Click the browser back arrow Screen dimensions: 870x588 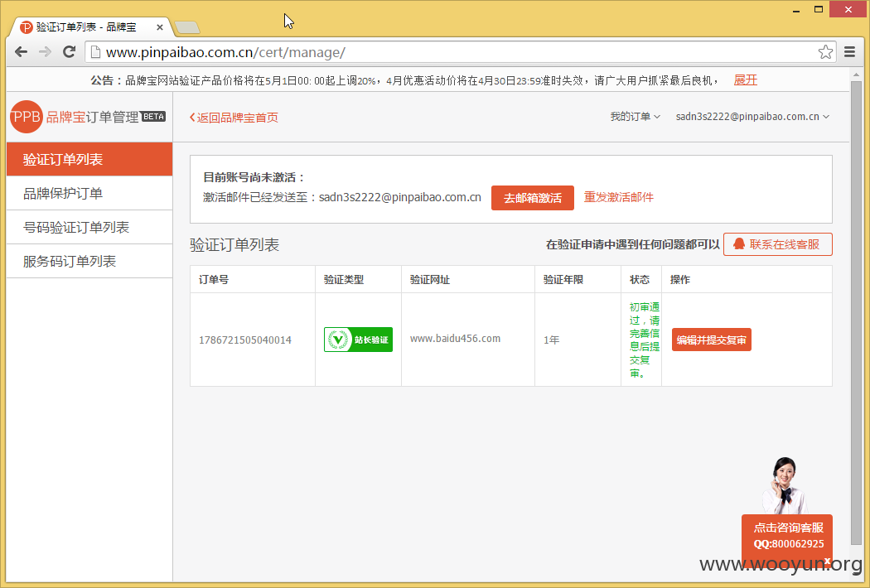tap(21, 52)
